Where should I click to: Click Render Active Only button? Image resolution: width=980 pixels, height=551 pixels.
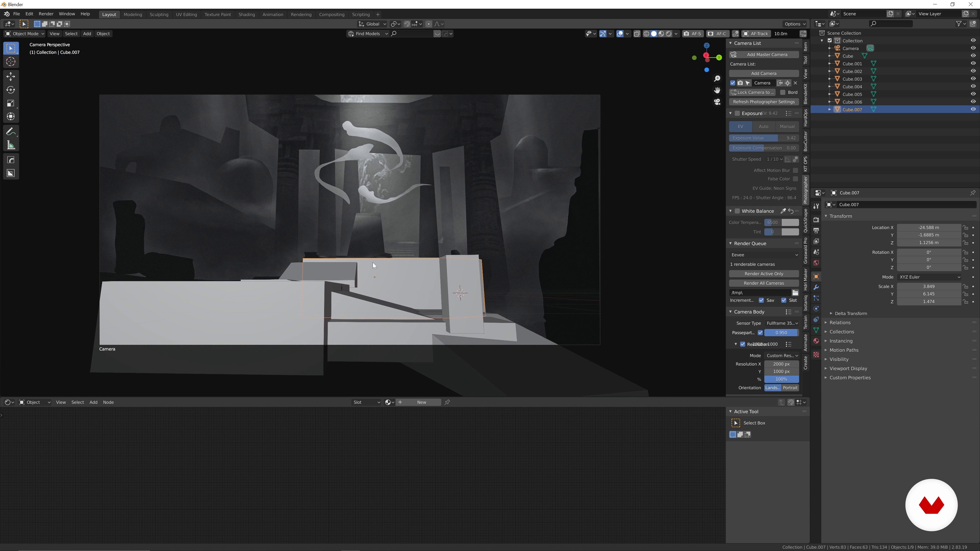point(764,274)
